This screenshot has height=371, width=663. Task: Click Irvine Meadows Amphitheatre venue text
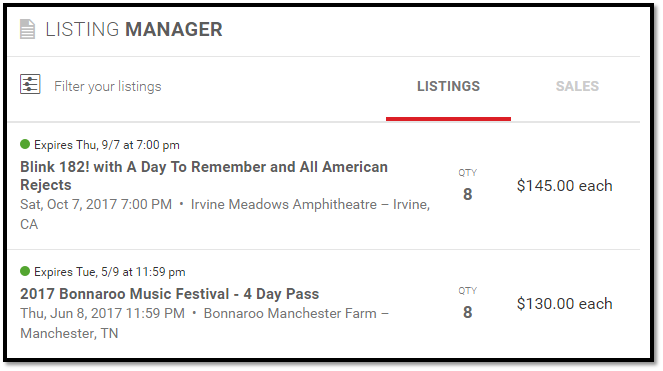[284, 204]
